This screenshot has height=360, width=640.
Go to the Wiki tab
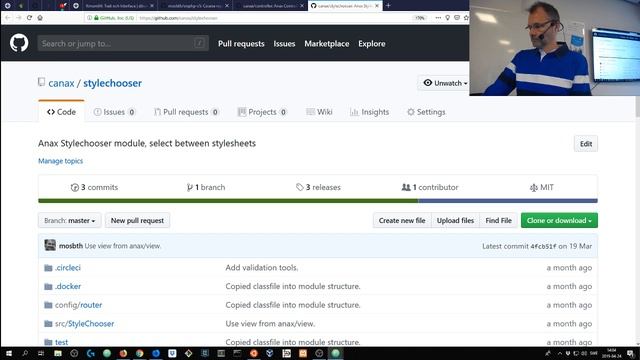tap(319, 112)
